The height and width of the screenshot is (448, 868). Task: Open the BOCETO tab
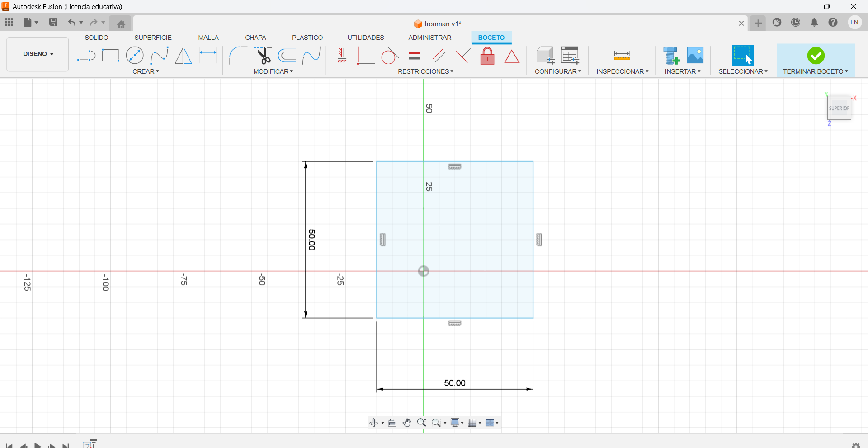[x=491, y=38]
